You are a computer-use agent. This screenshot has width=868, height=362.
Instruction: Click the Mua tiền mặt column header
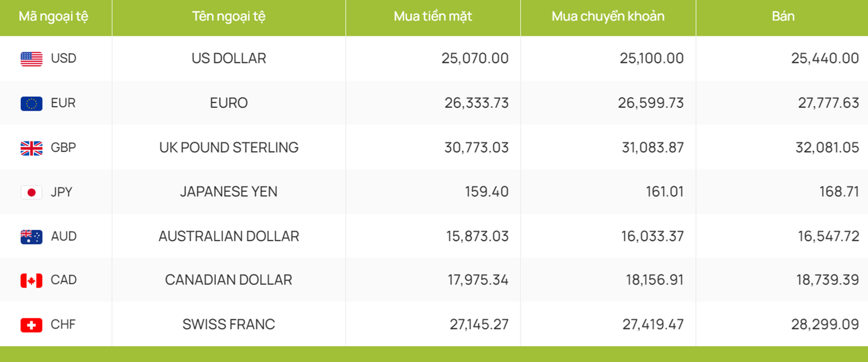click(433, 16)
